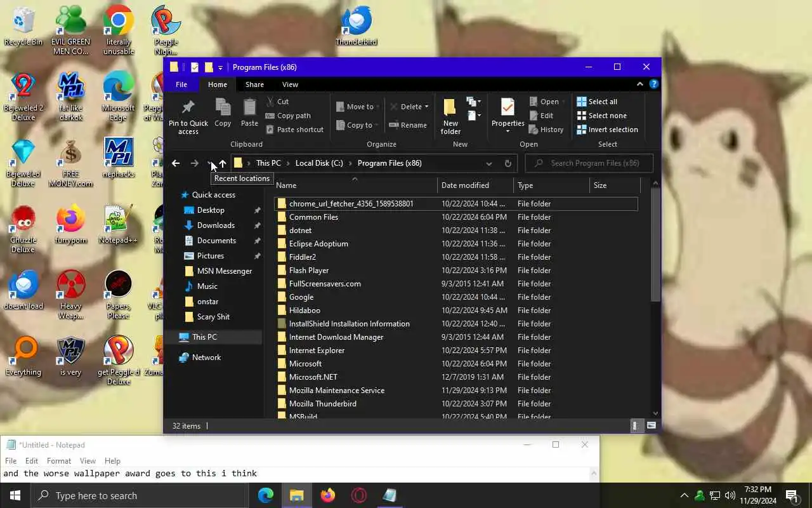This screenshot has width=812, height=508.
Task: Click Select all
Action: [x=597, y=102]
